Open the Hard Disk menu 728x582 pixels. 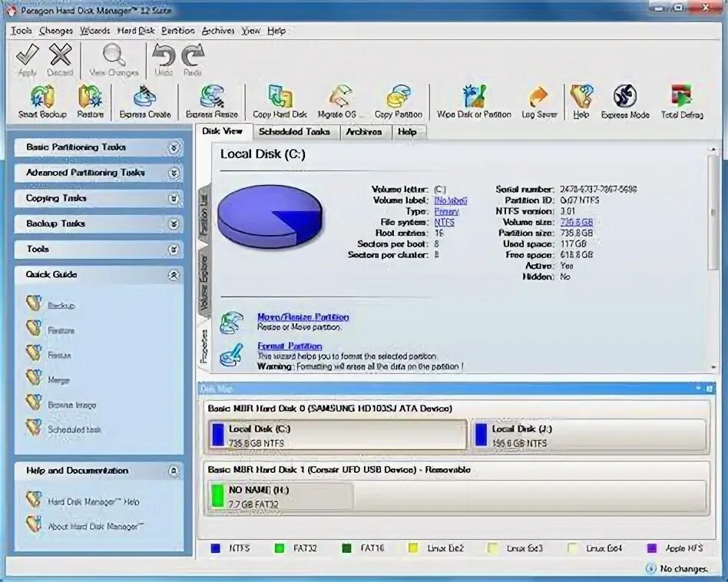(136, 31)
